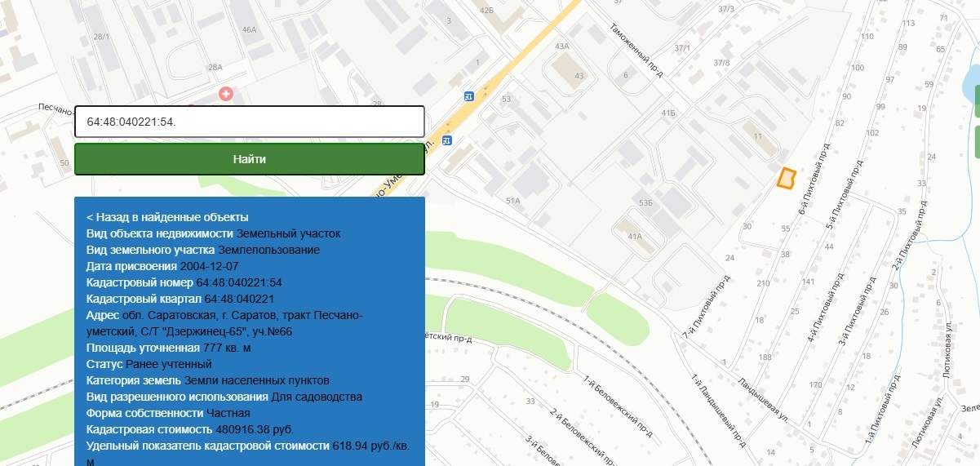The height and width of the screenshot is (466, 980).
Task: Go back via Назад в найденные объекты
Action: click(x=167, y=217)
